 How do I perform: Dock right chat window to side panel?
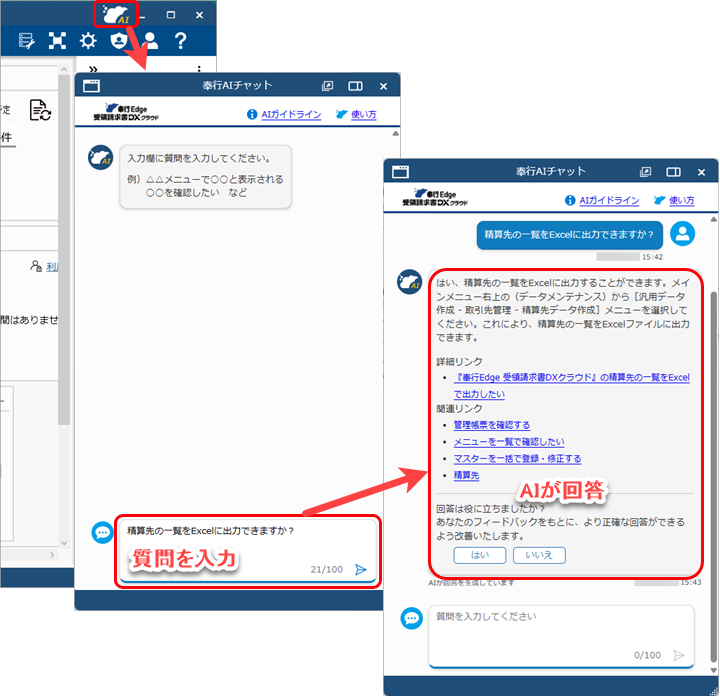[x=674, y=172]
